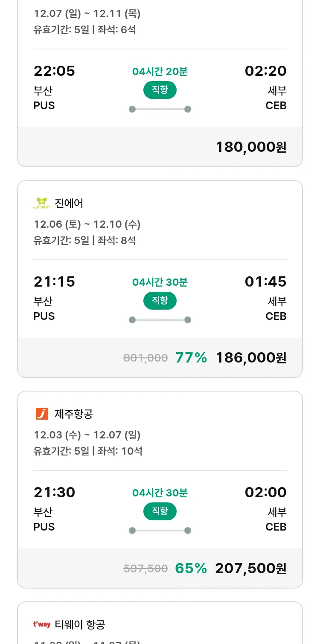Click 직항 badge on the 21:15 flight
This screenshot has width=320, height=644.
[x=160, y=301]
